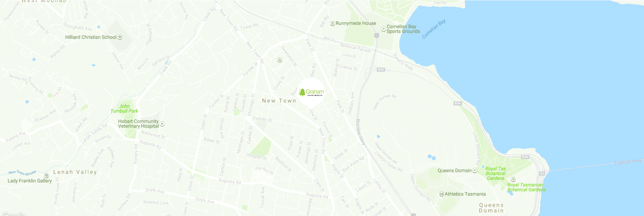Open the Hobart Community Veterinary Hospital marker
This screenshot has height=216, width=644.
point(162,124)
